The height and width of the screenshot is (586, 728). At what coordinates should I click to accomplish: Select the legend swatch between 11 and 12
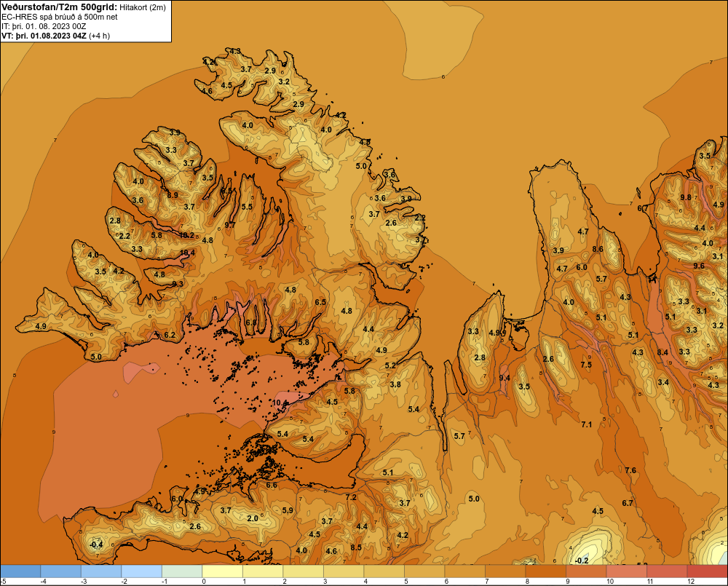tap(667, 571)
